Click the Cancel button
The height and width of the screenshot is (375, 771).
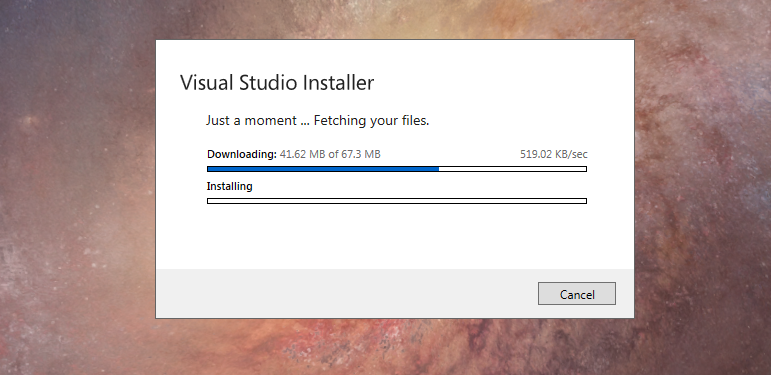coord(577,293)
